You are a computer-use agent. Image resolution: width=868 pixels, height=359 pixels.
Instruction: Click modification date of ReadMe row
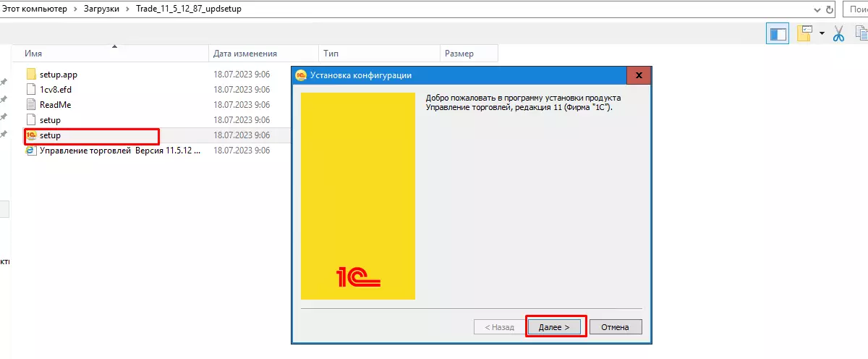[x=242, y=105]
